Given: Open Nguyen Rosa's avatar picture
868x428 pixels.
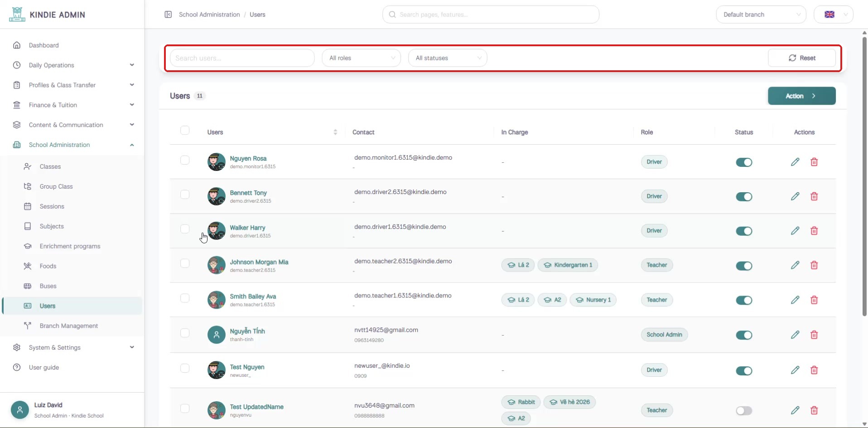Looking at the screenshot, I should (x=216, y=162).
